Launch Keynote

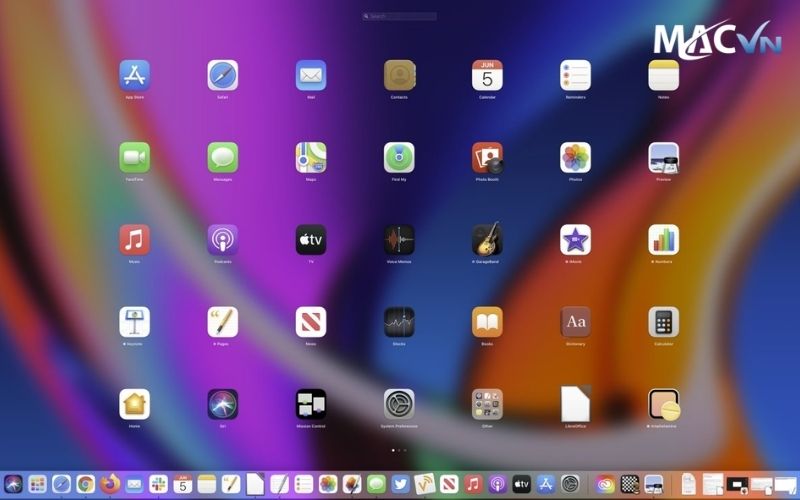pos(135,322)
